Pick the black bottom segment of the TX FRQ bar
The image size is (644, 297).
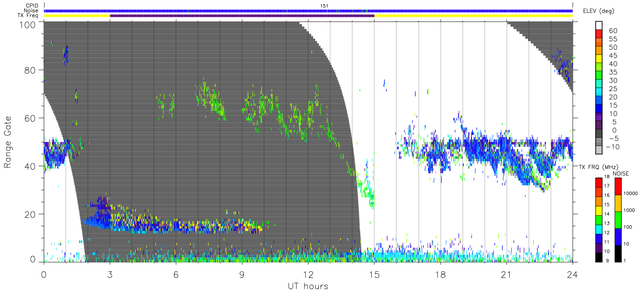click(x=599, y=256)
